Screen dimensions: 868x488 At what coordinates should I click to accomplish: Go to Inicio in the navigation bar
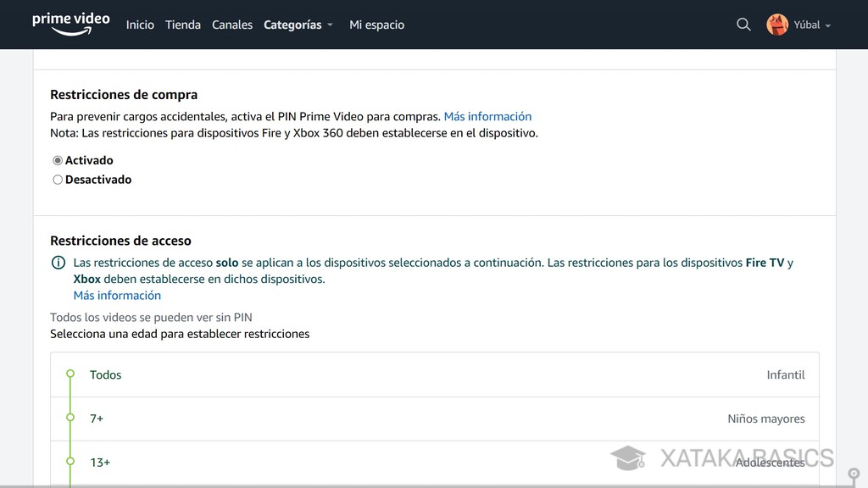pos(140,25)
